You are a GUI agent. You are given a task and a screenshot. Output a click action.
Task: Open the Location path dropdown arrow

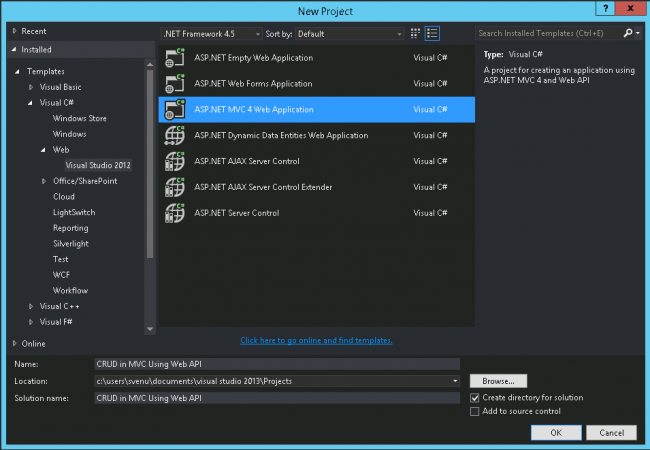coord(455,381)
